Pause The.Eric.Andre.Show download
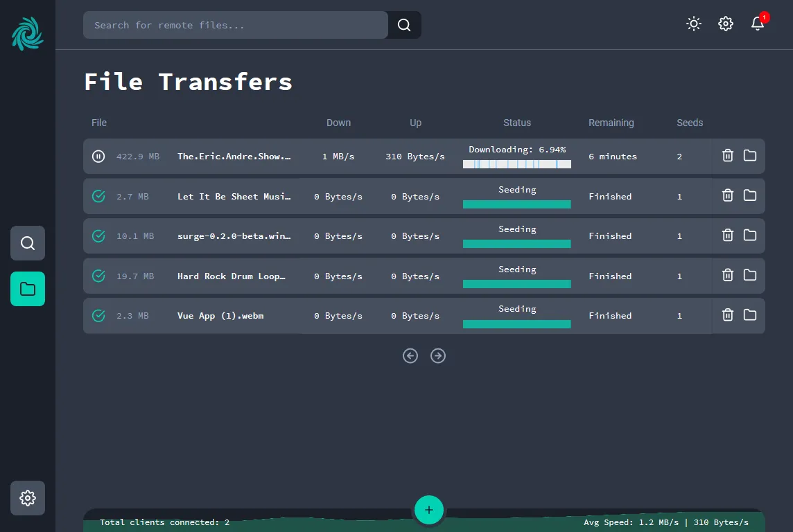This screenshot has height=532, width=793. click(x=98, y=157)
